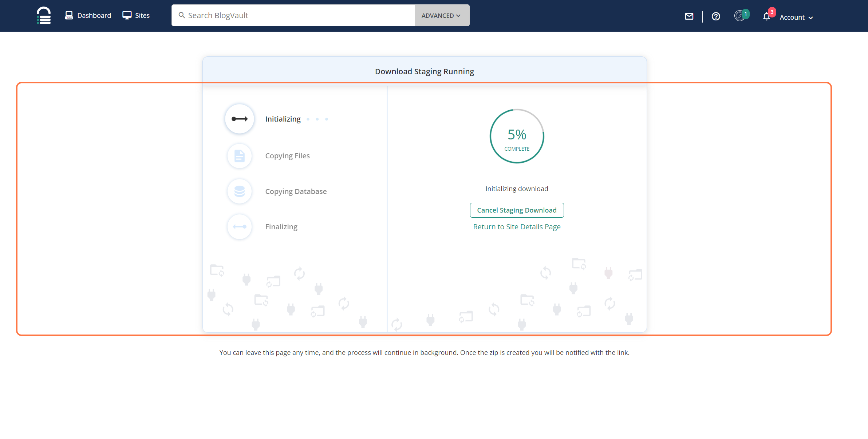Click the BlogVault logo icon

click(x=44, y=15)
